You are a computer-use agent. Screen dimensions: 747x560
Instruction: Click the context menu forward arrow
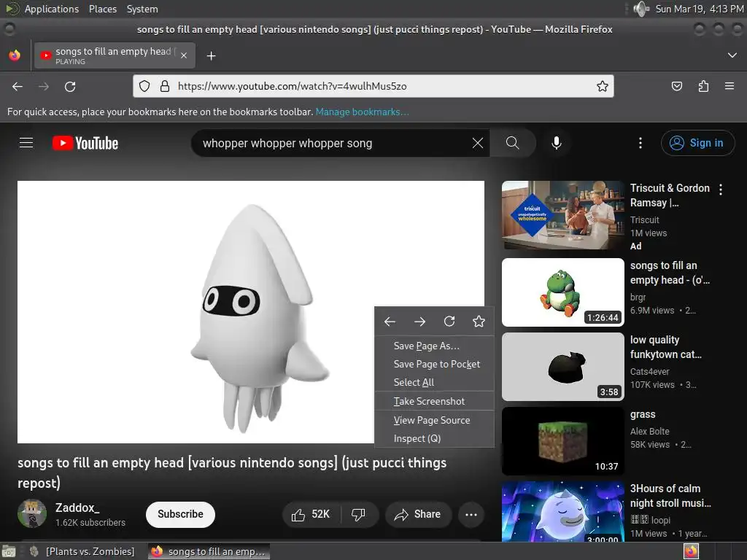(x=419, y=322)
